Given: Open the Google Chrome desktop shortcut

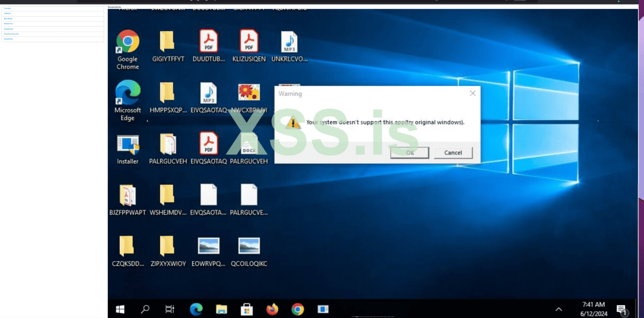Looking at the screenshot, I should [128, 42].
